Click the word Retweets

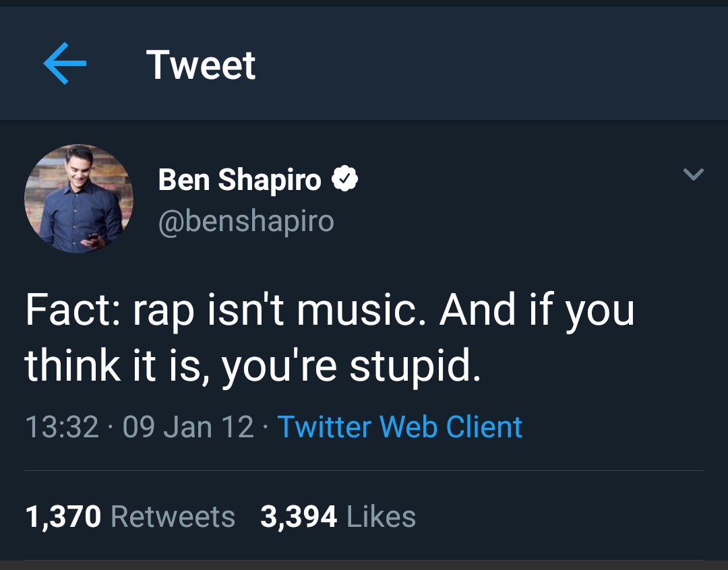pyautogui.click(x=173, y=517)
